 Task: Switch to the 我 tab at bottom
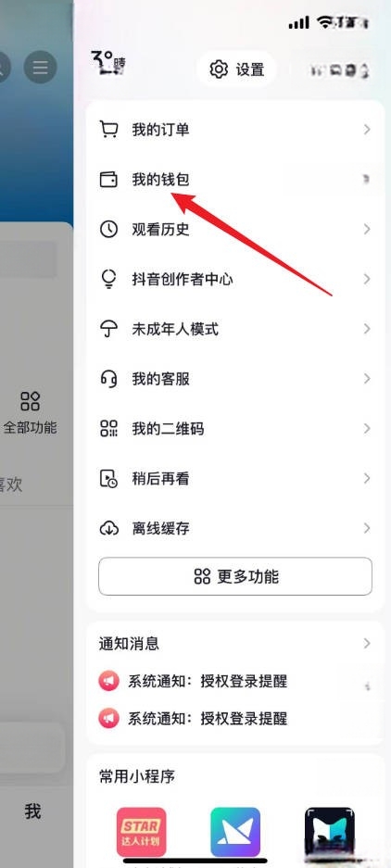point(32,811)
